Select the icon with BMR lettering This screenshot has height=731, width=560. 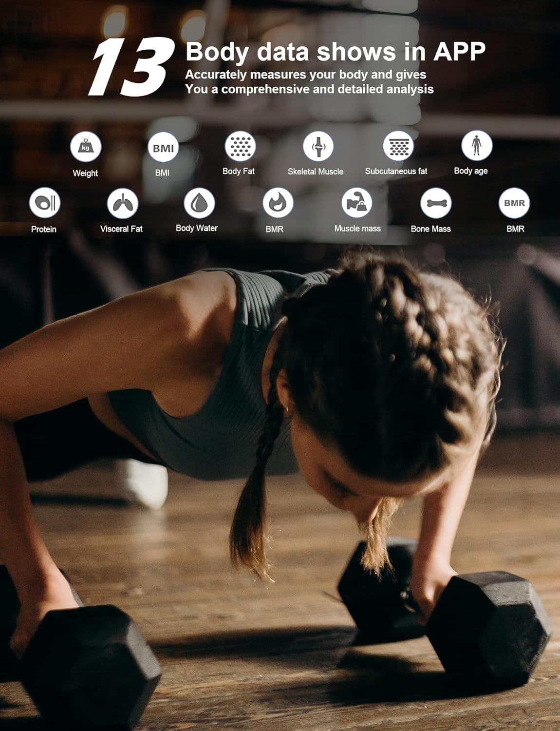coord(514,203)
